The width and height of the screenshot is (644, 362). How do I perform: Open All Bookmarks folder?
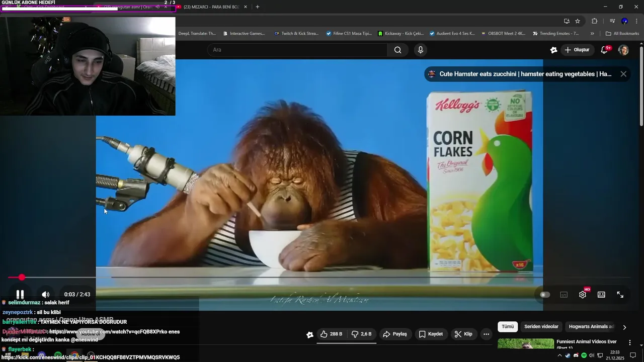[622, 34]
